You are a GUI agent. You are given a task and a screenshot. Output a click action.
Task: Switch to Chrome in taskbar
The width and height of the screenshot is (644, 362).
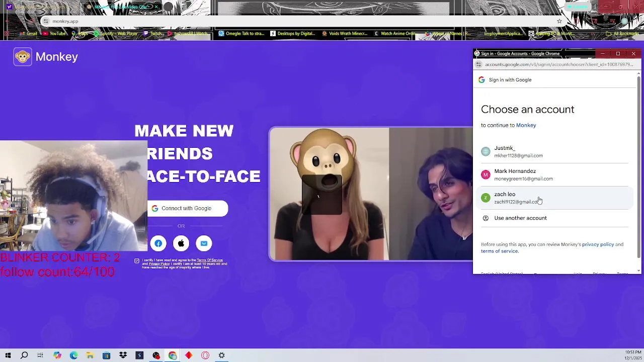click(x=173, y=355)
